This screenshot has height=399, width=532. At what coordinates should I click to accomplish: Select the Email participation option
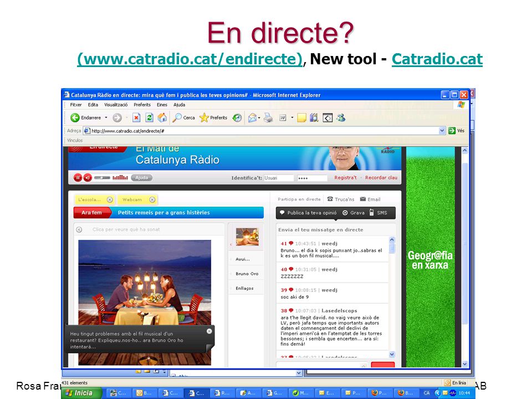pyautogui.click(x=370, y=199)
